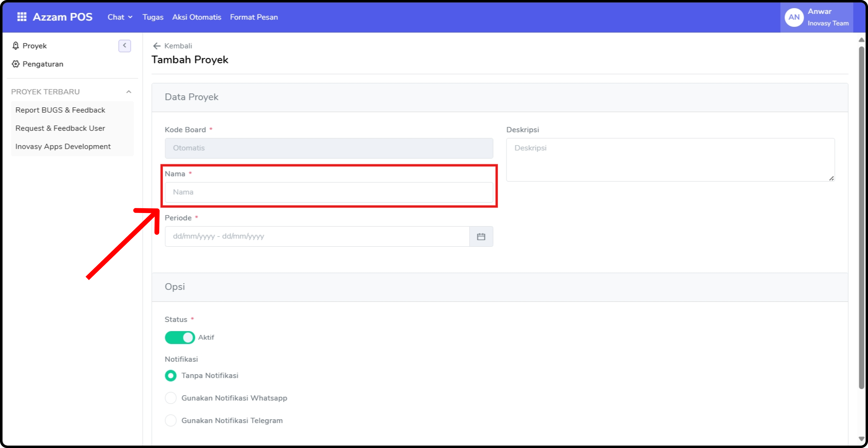Select Gunakan Notifikasi Telegram radio option
Viewport: 868px width, 448px height.
[x=170, y=421]
